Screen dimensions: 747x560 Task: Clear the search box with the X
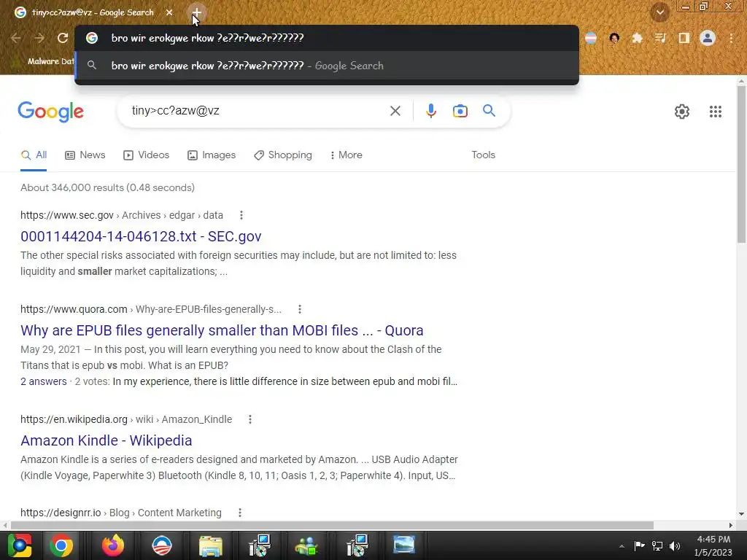[395, 111]
